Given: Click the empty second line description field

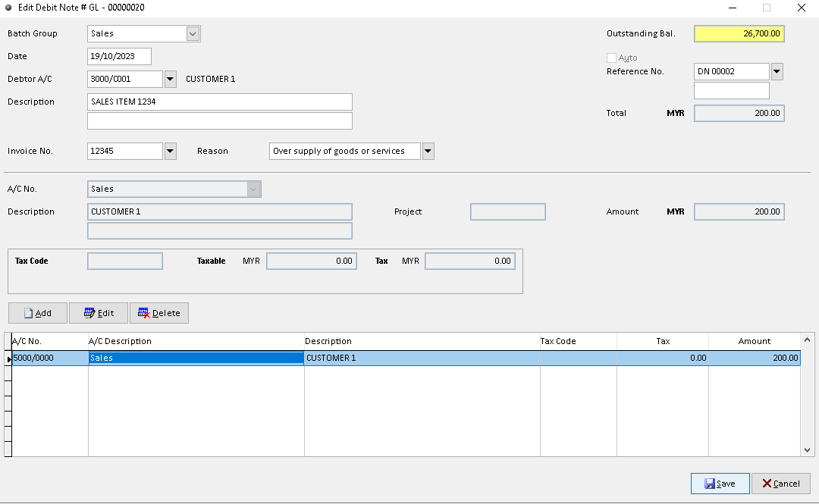Looking at the screenshot, I should 219,231.
